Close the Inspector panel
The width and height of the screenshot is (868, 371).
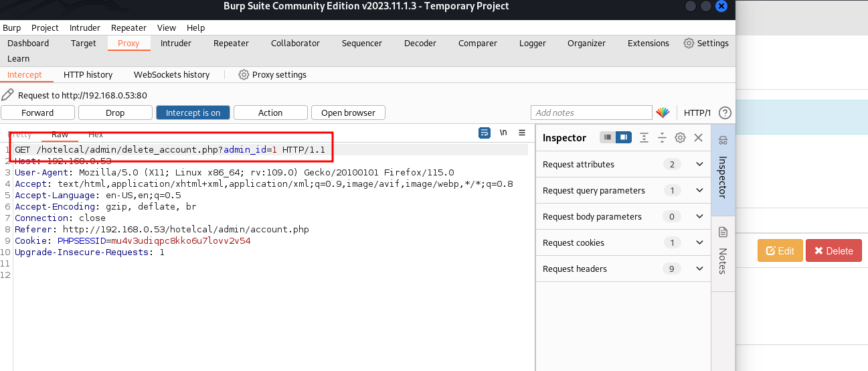[x=698, y=137]
